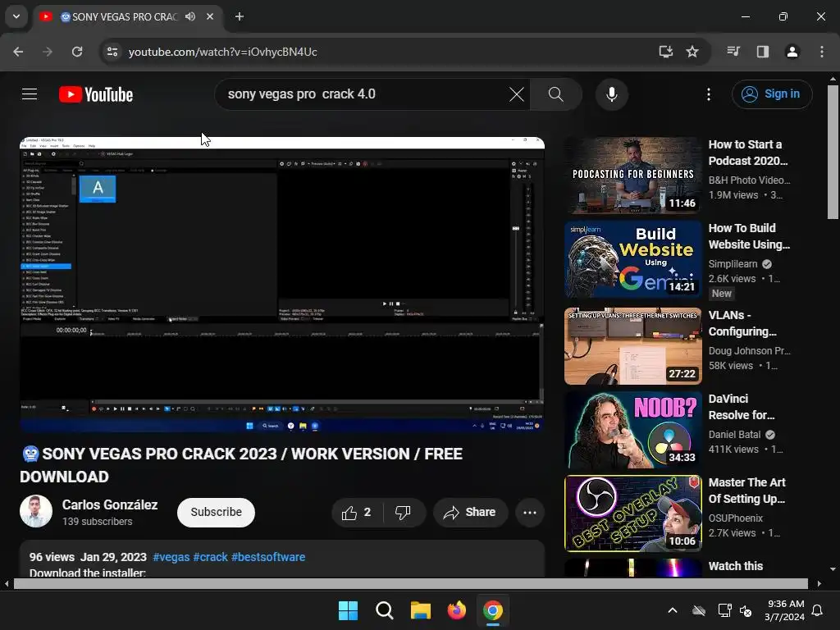This screenshot has height=630, width=840.
Task: Show hidden system tray icons
Action: point(673,610)
